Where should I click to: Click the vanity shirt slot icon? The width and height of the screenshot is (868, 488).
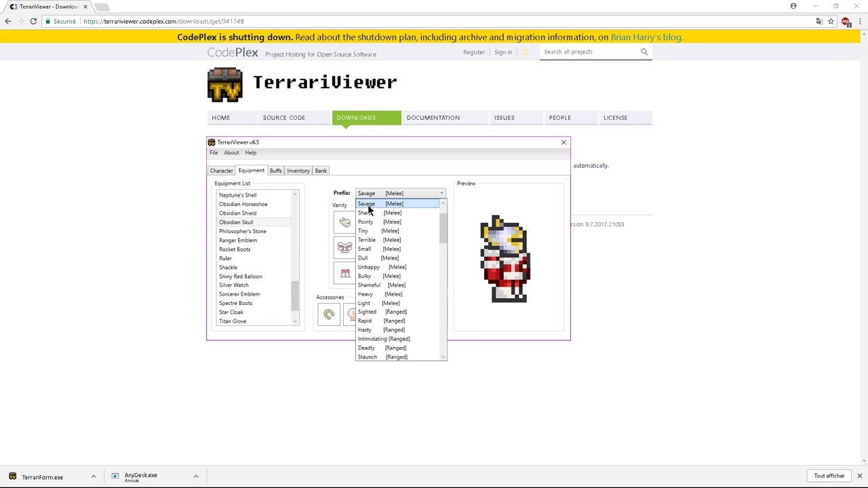[344, 247]
